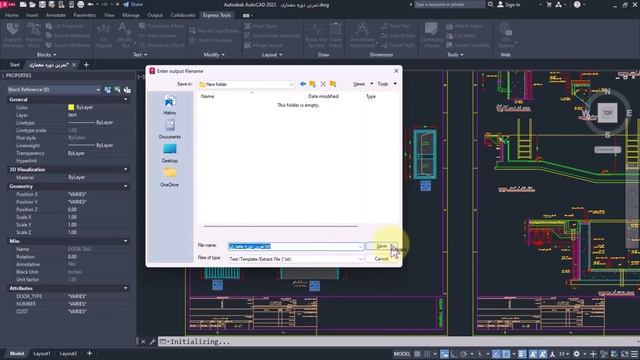Screen dimensions: 640x360
Task: Click the Quick Select icon in Properties panel
Action: [127, 90]
